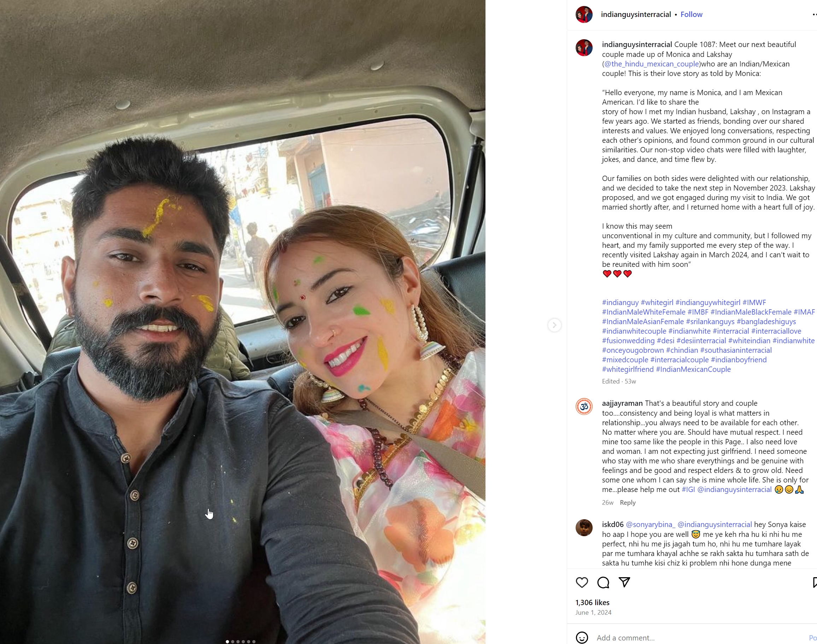
Task: Open indianguysinterracial header profile picture
Action: (584, 14)
